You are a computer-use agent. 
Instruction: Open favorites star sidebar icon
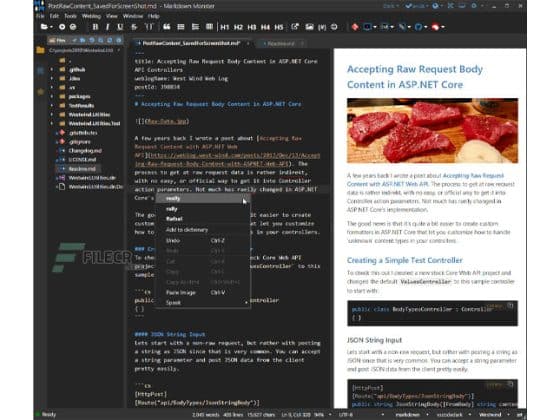click(x=40, y=92)
